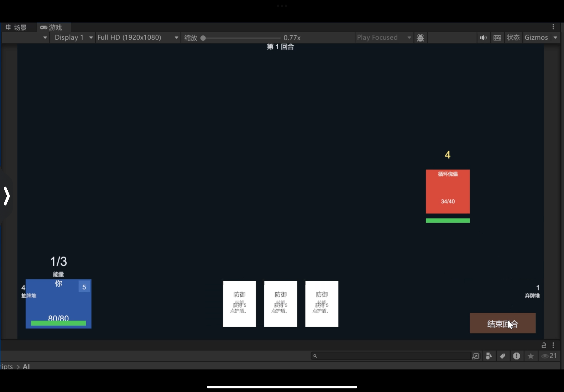The height and width of the screenshot is (392, 564).
Task: Select the leftmost 防御 card
Action: [x=239, y=304]
